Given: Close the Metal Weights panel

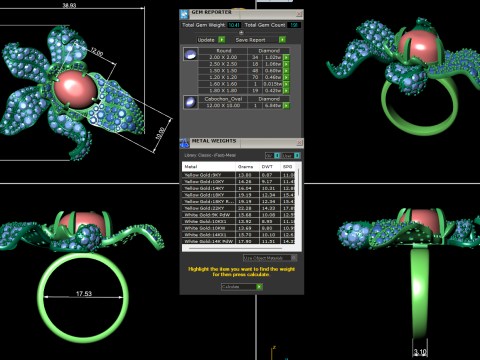Looking at the screenshot, I should tap(299, 143).
